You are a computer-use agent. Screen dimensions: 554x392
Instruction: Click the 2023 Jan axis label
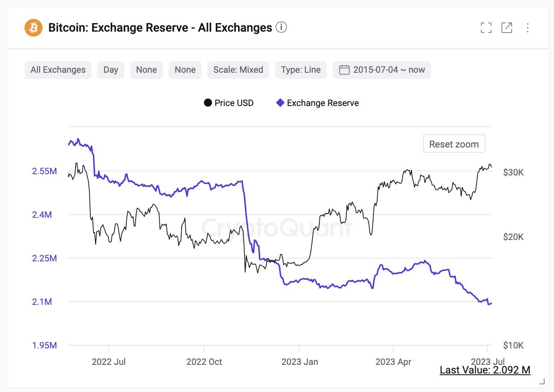pos(300,362)
